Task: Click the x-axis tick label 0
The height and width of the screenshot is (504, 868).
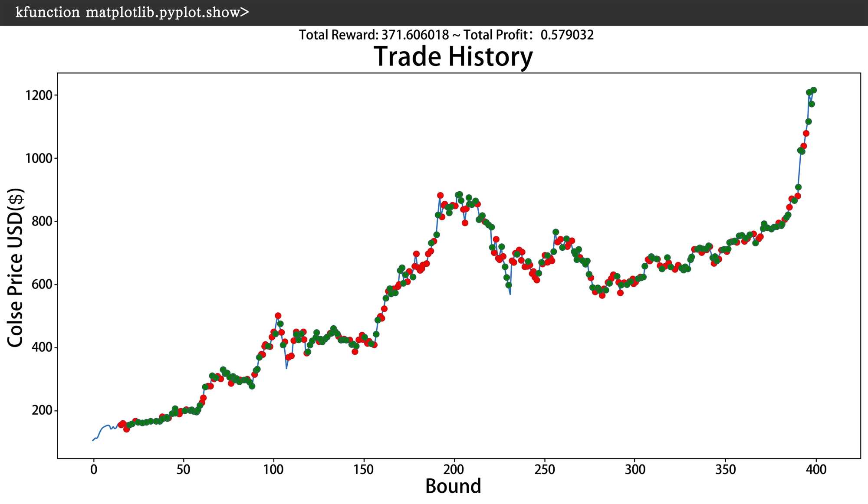Action: point(93,469)
